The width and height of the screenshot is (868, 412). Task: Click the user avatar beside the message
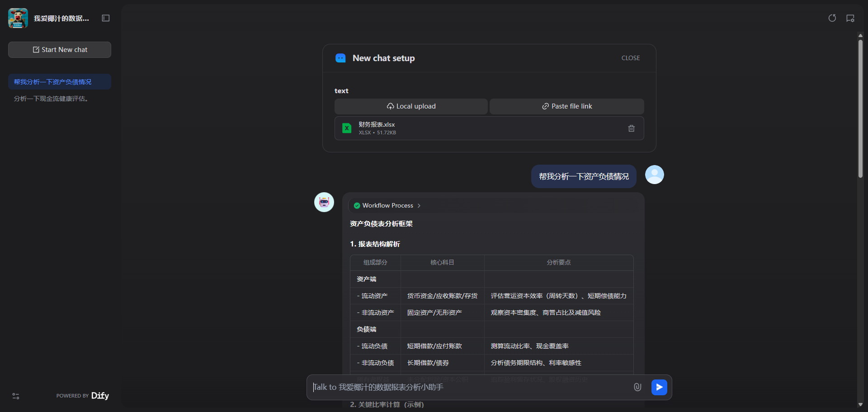(655, 175)
